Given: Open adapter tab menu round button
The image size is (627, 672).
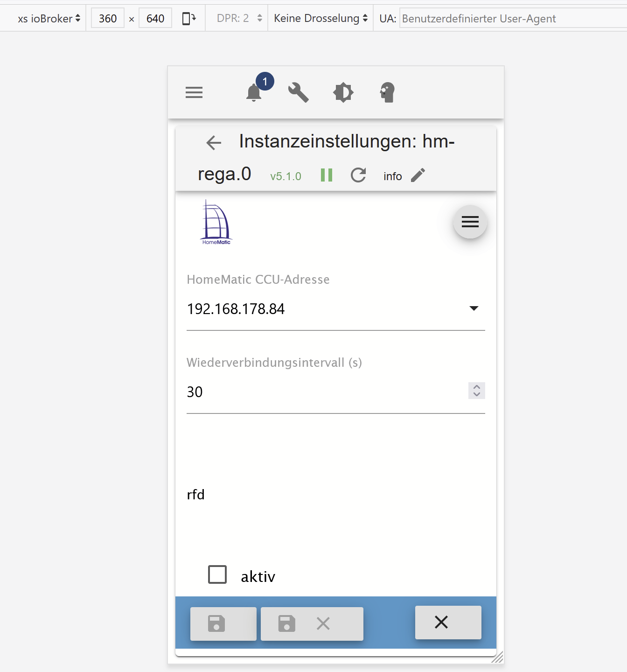Looking at the screenshot, I should pyautogui.click(x=470, y=222).
